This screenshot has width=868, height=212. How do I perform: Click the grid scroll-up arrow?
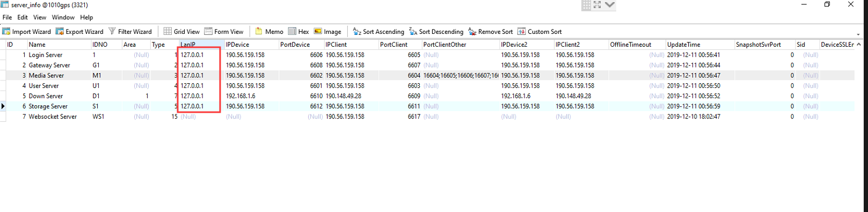(x=859, y=45)
